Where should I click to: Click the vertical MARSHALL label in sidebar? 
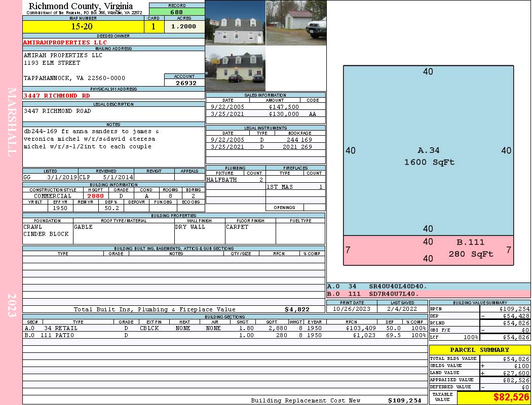[12, 122]
